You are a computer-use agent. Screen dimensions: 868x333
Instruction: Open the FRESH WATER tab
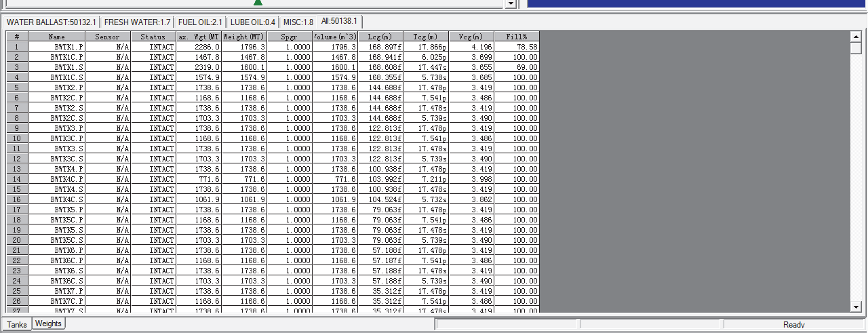point(137,22)
